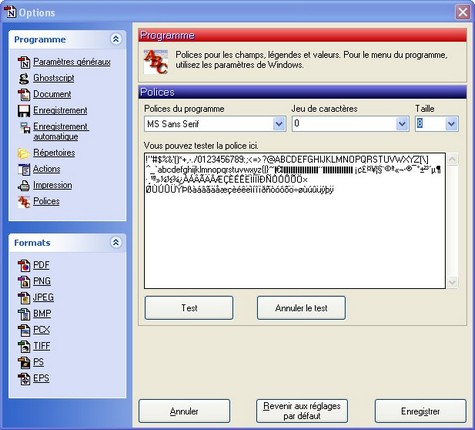The width and height of the screenshot is (475, 430).
Task: Click Revenir aux réglages par défaut
Action: (x=302, y=411)
